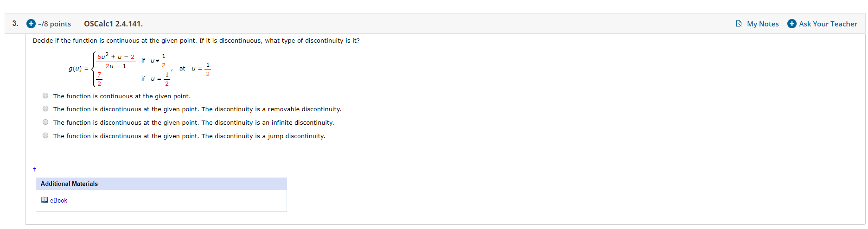Open the My Notes page icon
The image size is (868, 229).
(739, 24)
